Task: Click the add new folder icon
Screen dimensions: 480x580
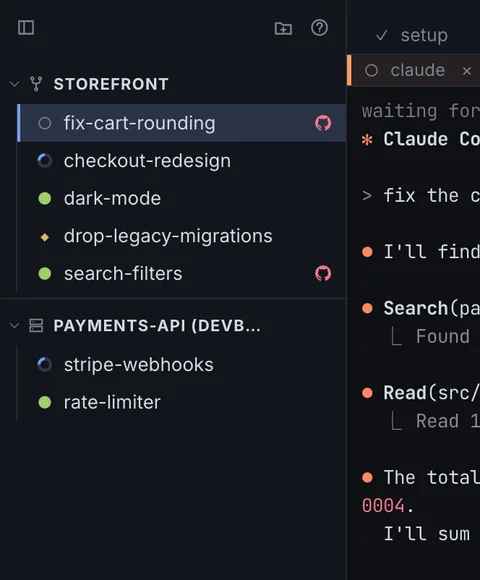Action: coord(283,28)
